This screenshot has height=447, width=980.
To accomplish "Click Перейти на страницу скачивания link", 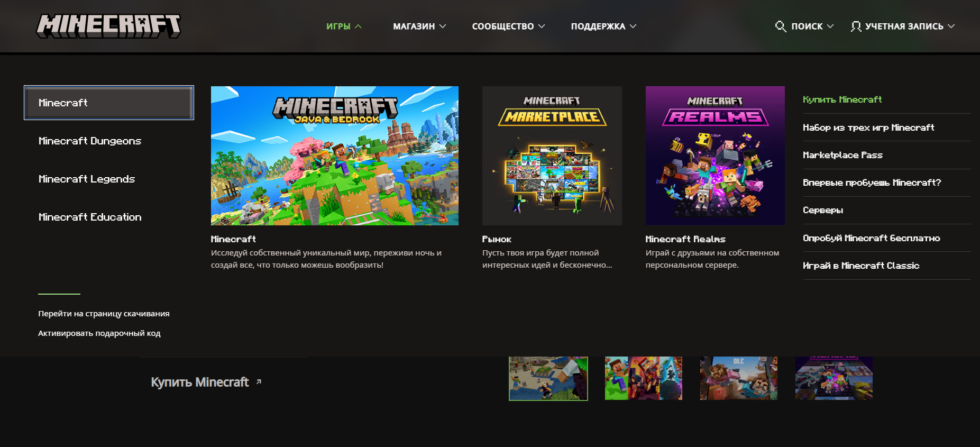I will tap(104, 314).
